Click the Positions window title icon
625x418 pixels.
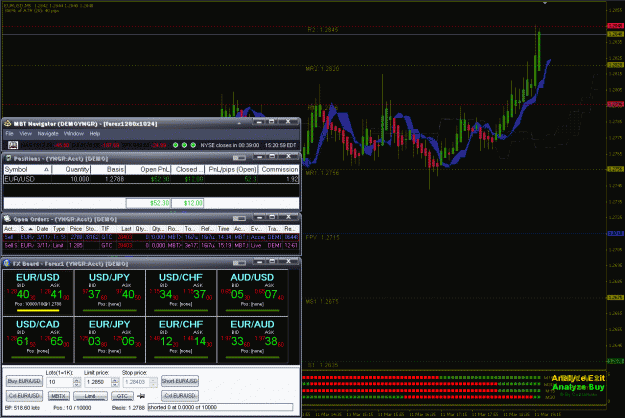pos(8,159)
